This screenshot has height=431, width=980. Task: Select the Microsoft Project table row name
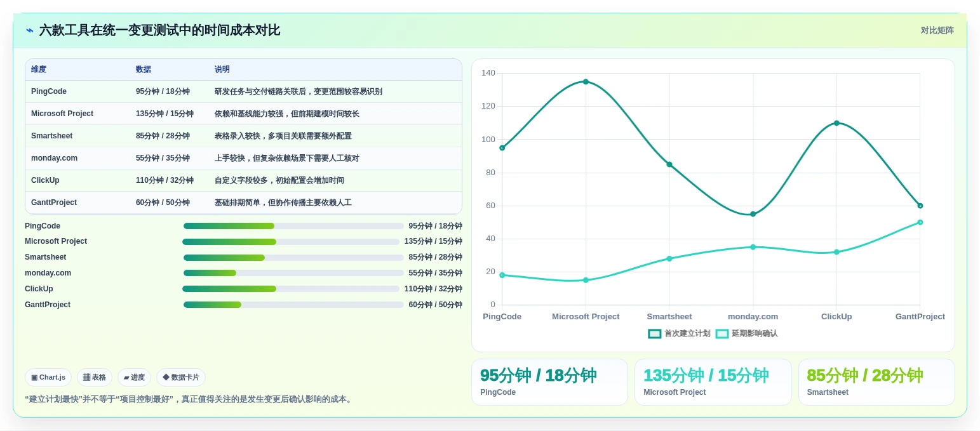click(x=62, y=114)
